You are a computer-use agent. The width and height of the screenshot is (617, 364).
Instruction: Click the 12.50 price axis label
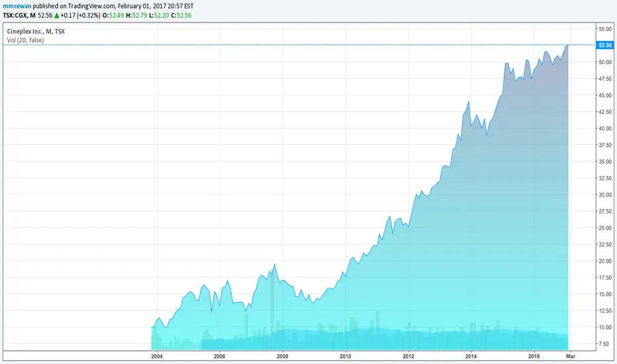(605, 310)
